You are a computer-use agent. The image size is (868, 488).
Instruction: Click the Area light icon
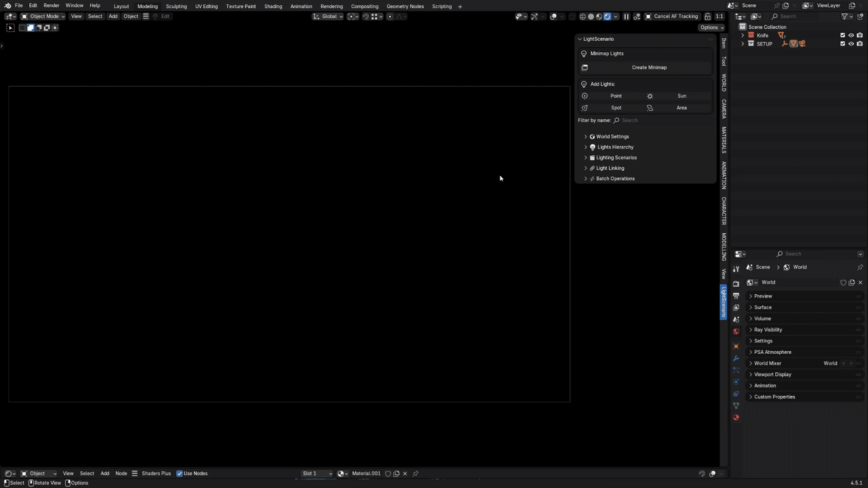tap(650, 108)
